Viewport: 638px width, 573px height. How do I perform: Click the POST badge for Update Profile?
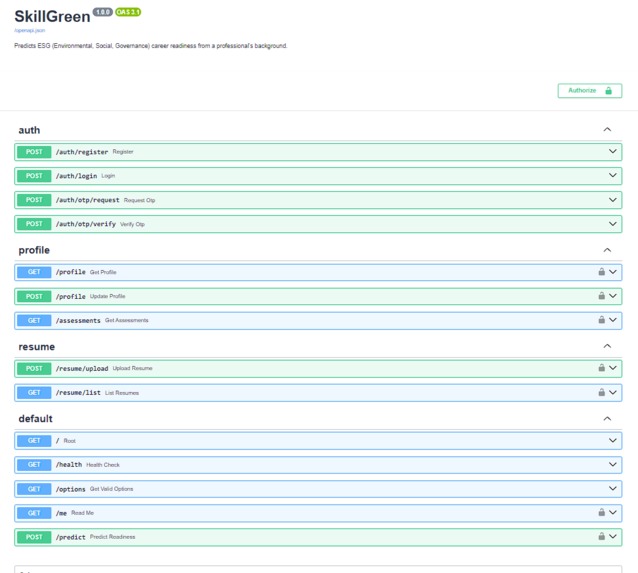(34, 296)
